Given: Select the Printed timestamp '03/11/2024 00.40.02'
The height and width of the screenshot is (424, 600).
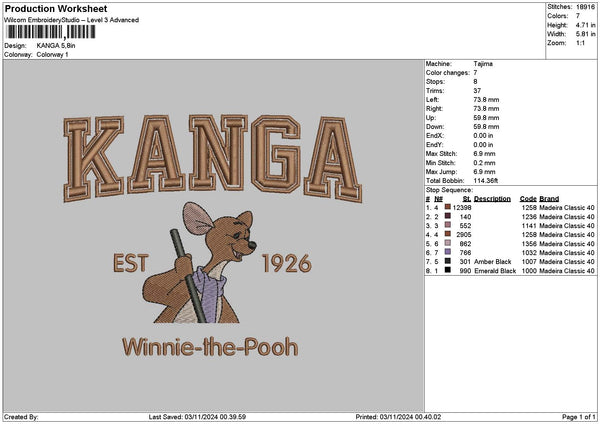Looking at the screenshot, I should (x=410, y=417).
